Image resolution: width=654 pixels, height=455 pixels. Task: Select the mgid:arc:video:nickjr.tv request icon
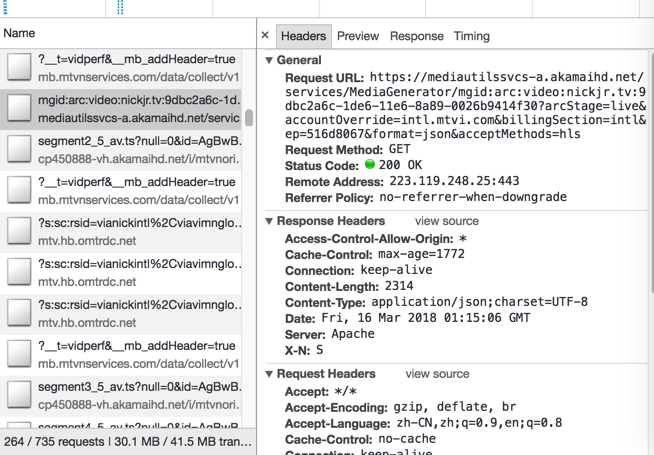(x=19, y=108)
